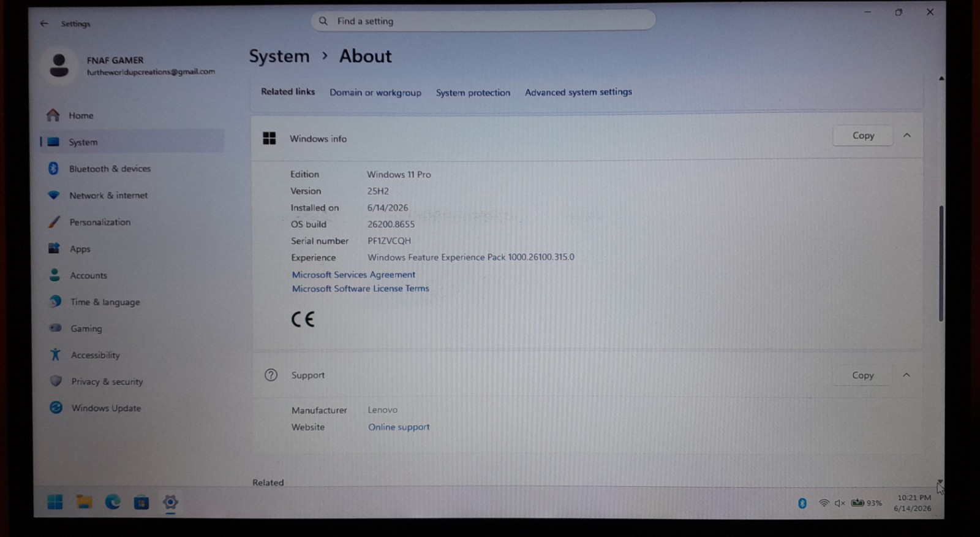980x537 pixels.
Task: Click the Settings gear taskbar icon
Action: (x=170, y=502)
